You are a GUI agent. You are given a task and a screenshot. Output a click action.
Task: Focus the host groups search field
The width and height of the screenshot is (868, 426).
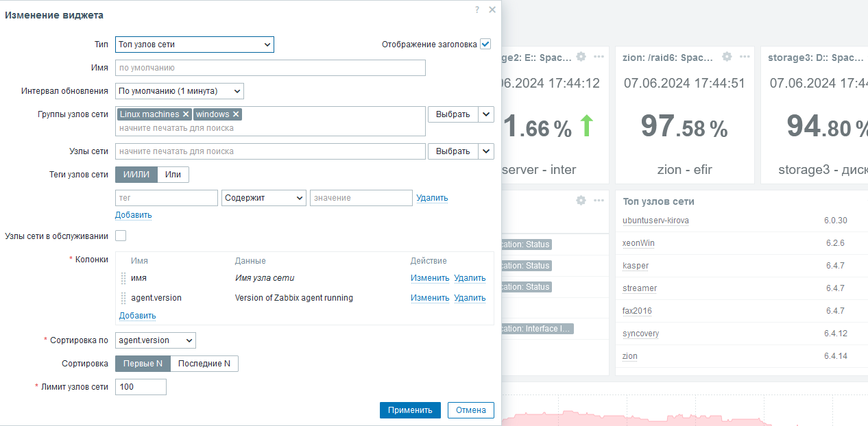[x=270, y=128]
